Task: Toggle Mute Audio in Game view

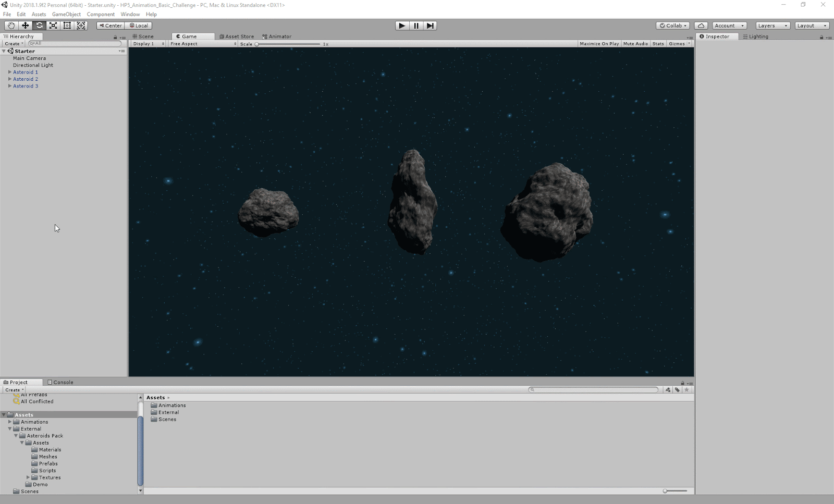Action: (x=635, y=44)
